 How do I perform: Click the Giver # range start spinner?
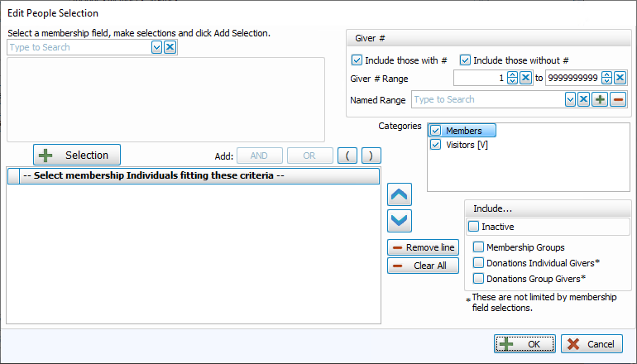[512, 79]
